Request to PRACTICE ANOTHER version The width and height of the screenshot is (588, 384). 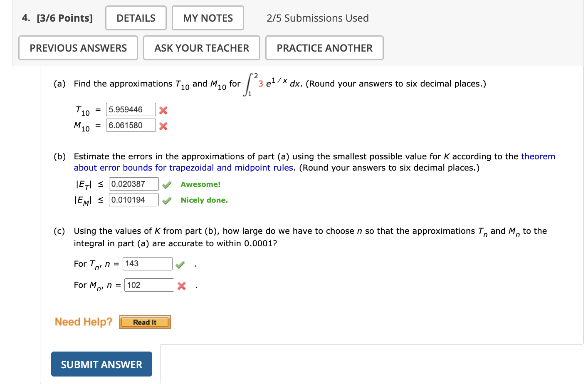point(324,48)
